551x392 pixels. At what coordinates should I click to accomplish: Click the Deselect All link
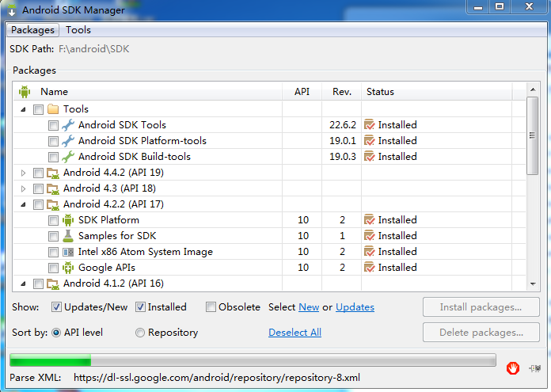tap(294, 333)
